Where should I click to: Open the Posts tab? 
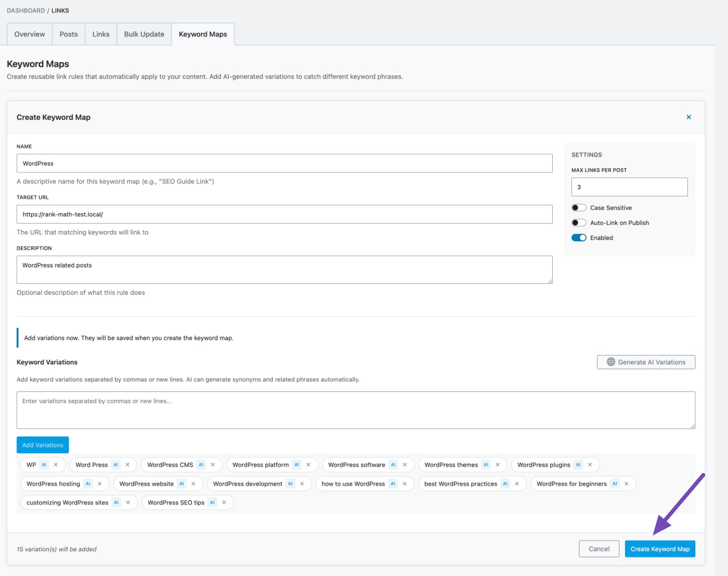[68, 34]
